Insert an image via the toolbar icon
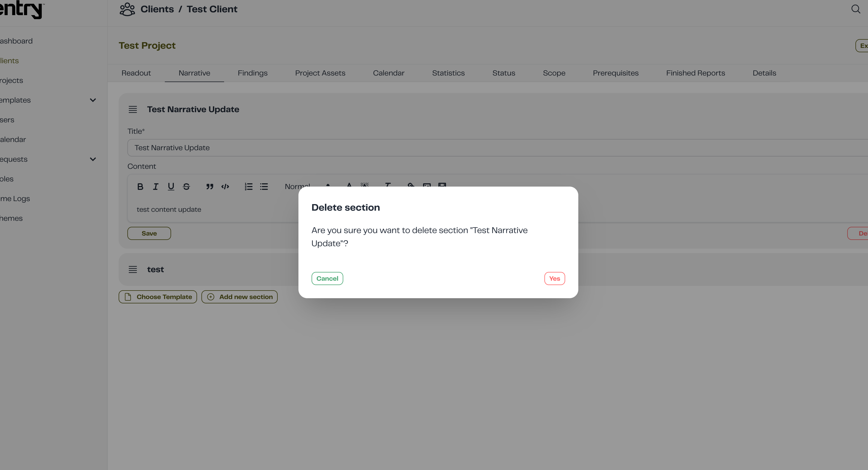This screenshot has height=470, width=868. click(427, 185)
